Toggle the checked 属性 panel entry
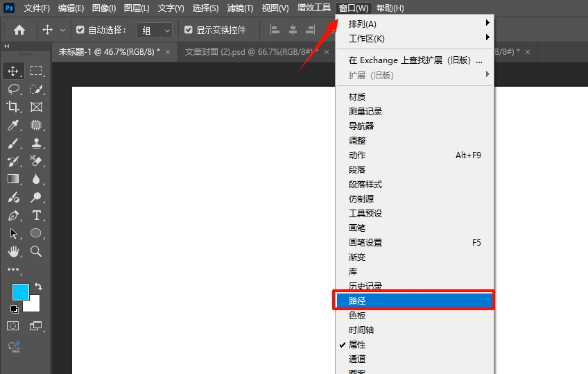Image resolution: width=588 pixels, height=374 pixels. click(415, 344)
